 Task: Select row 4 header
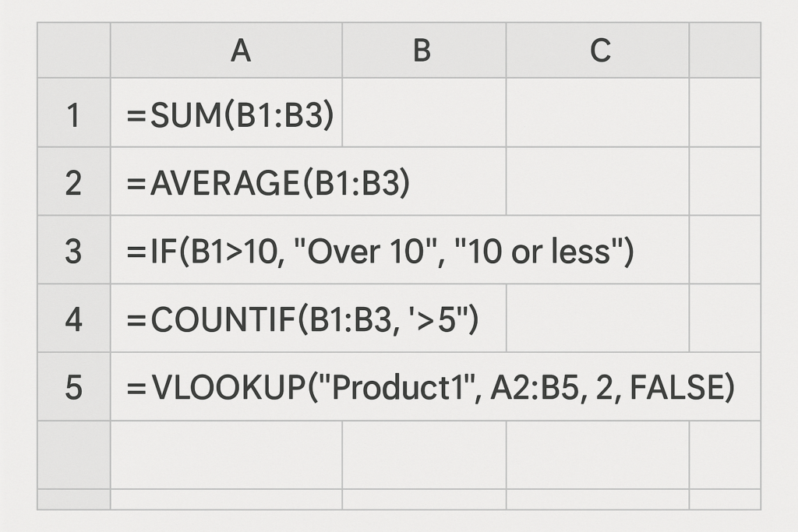pyautogui.click(x=74, y=318)
